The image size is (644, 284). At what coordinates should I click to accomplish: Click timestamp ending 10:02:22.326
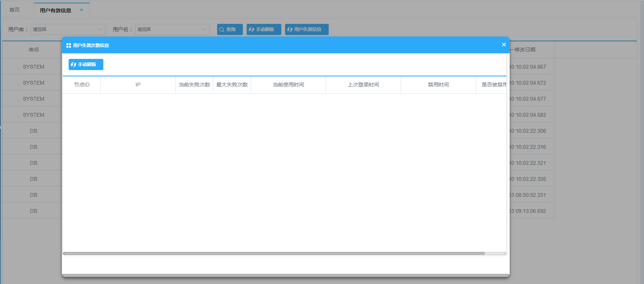528,179
